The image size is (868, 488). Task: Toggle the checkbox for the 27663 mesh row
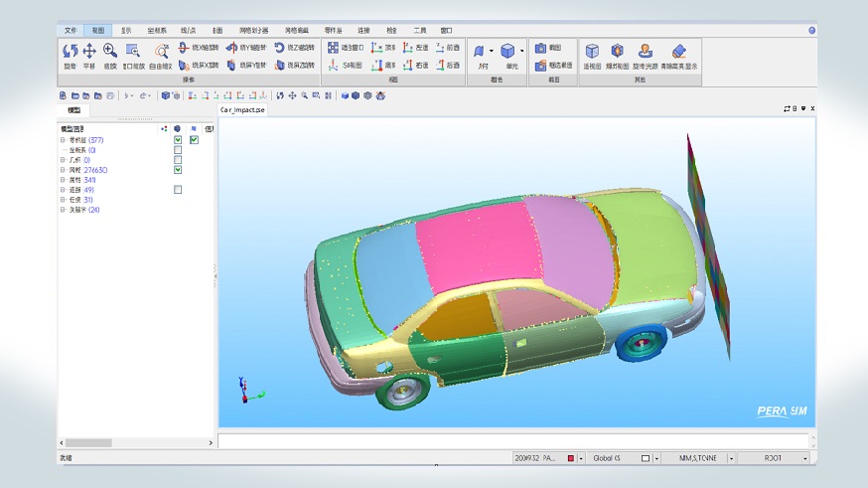click(178, 170)
